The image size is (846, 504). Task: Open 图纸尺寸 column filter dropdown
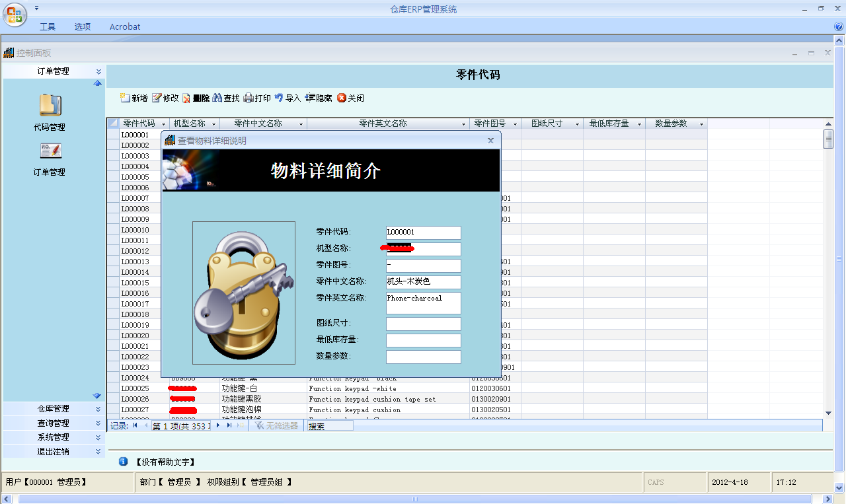coord(577,124)
